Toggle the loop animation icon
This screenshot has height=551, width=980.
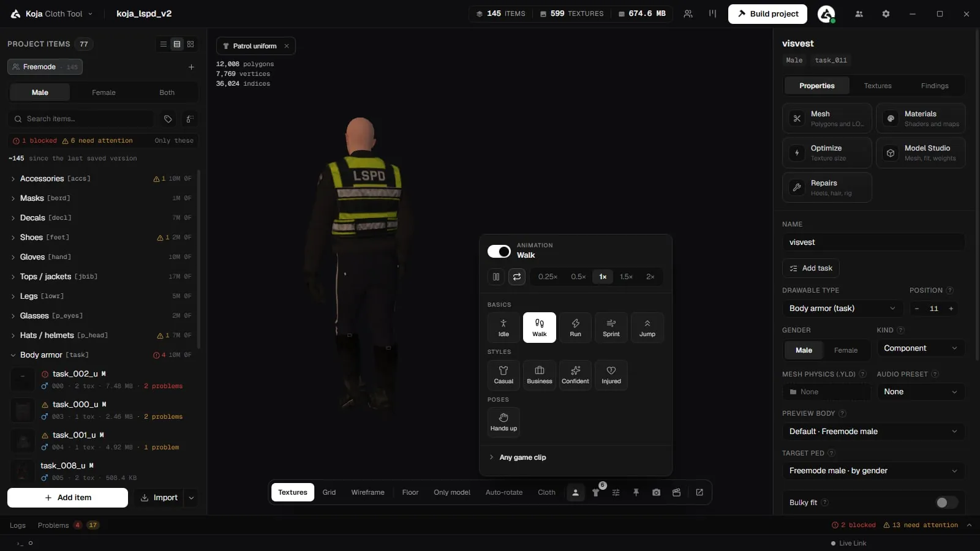click(x=517, y=277)
